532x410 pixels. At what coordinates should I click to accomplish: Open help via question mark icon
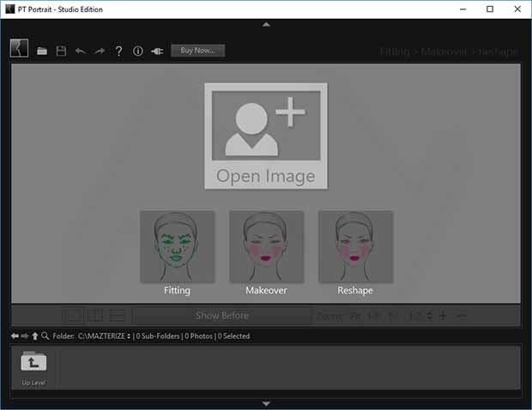[x=119, y=51]
